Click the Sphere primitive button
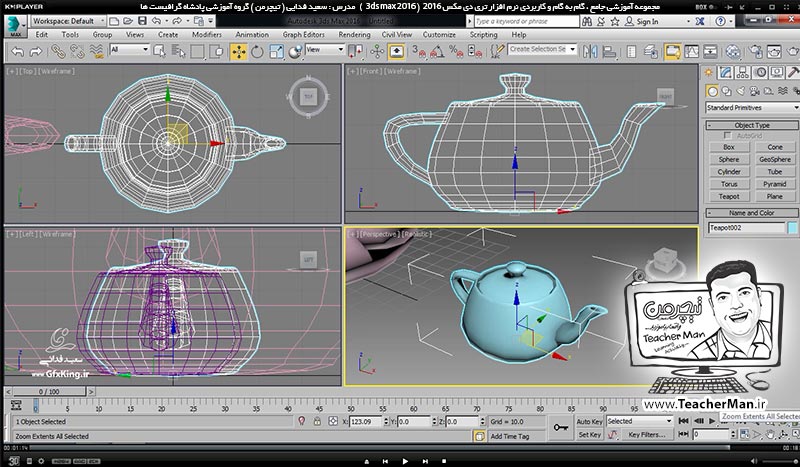Viewport: 800px width, 467px height. [729, 159]
